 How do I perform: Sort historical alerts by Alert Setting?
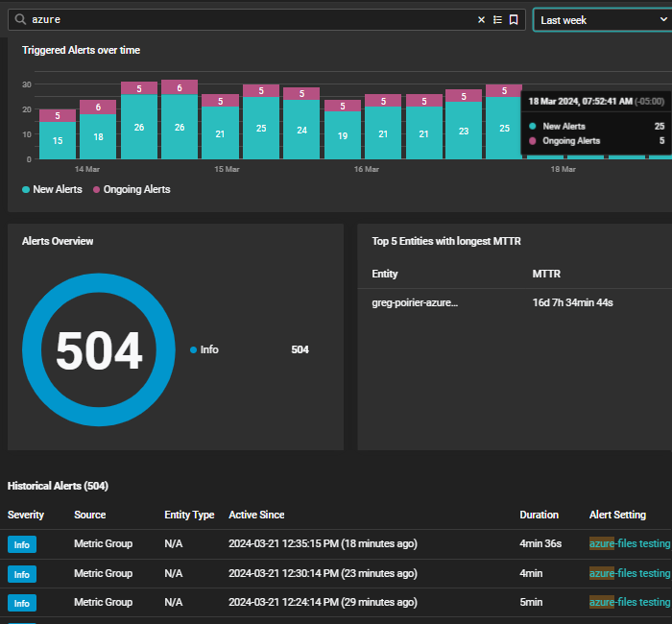(617, 515)
